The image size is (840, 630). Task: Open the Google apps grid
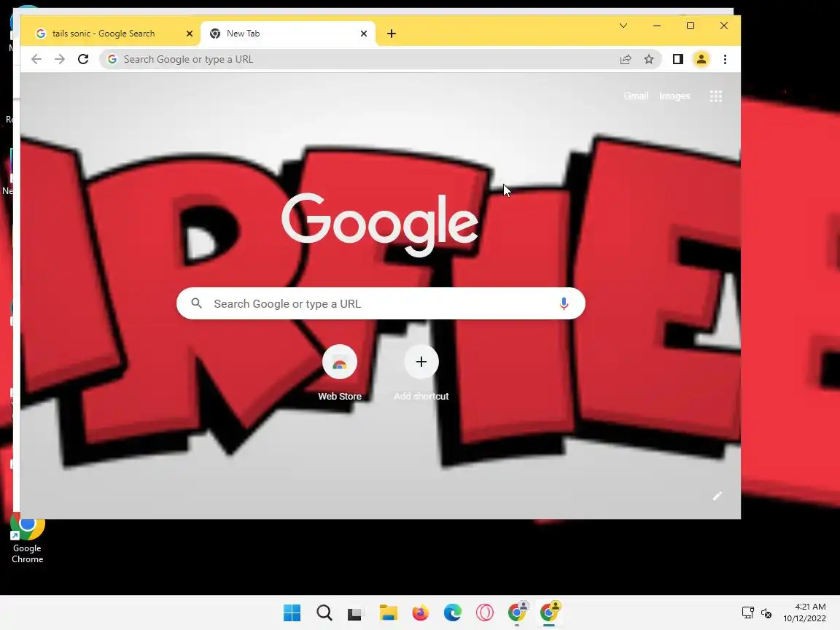[716, 96]
